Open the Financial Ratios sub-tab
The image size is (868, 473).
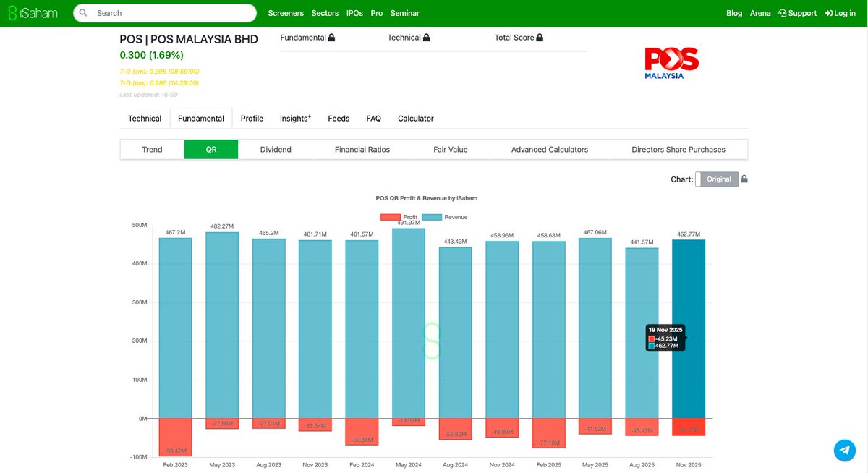[x=362, y=150]
